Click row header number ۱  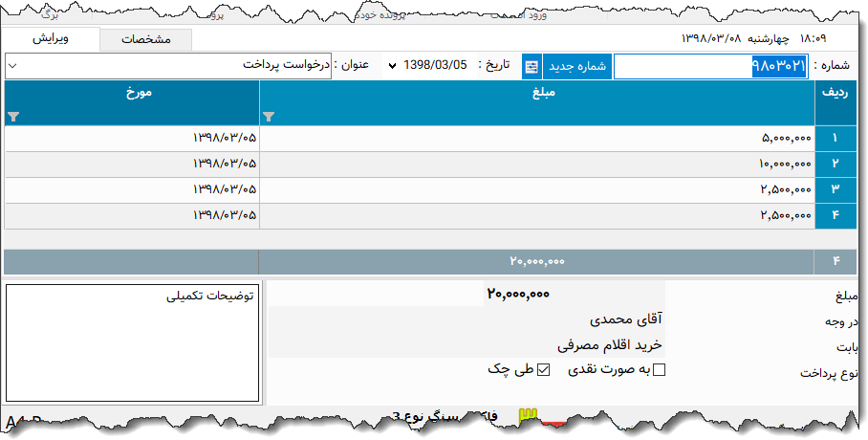click(x=835, y=139)
